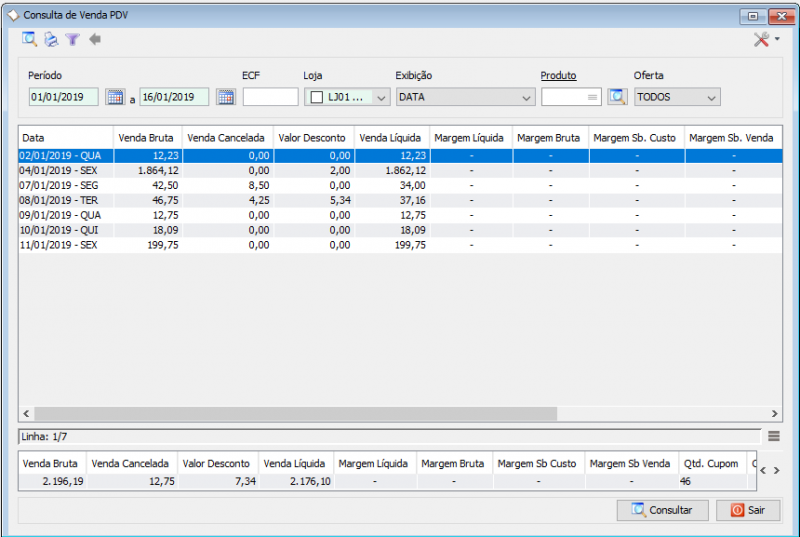
Task: Click the Venda Bruta column header in grid
Action: pyautogui.click(x=147, y=138)
